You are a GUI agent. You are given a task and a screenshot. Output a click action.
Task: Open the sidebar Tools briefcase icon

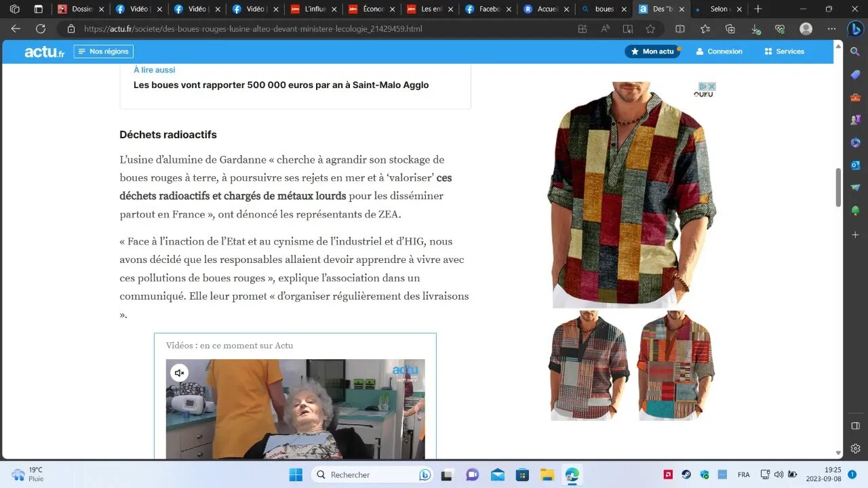(x=855, y=98)
